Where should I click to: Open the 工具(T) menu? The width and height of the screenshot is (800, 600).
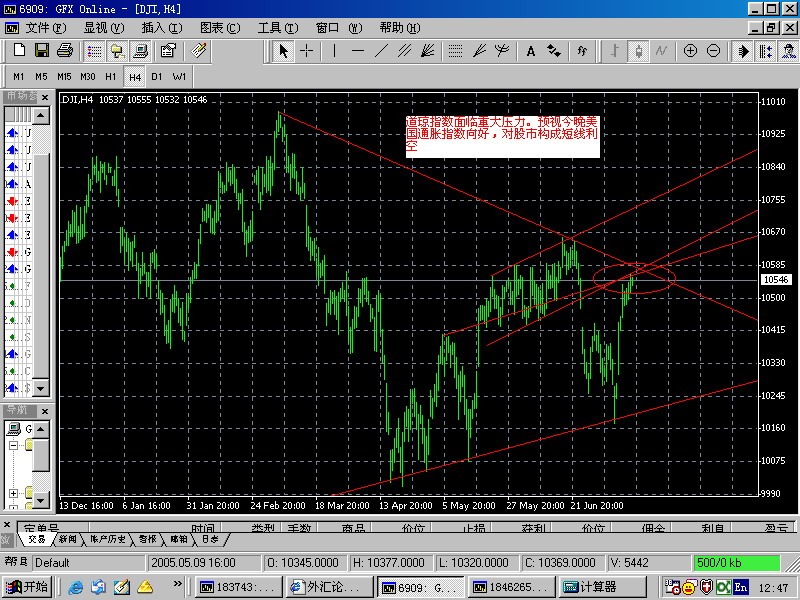[x=278, y=28]
